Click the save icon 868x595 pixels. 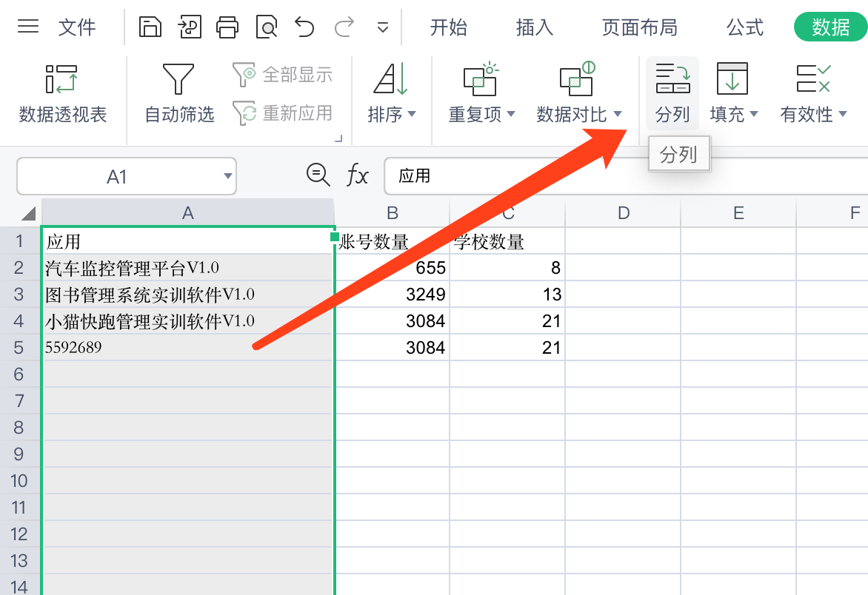[x=150, y=27]
